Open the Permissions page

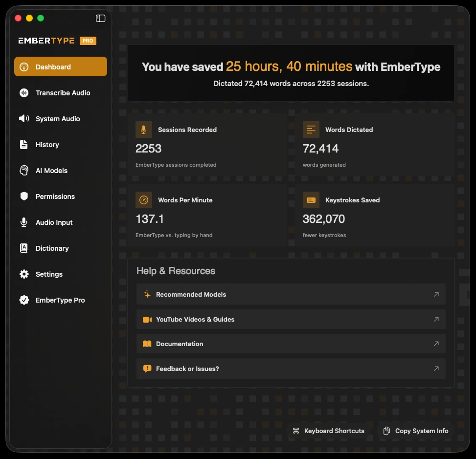click(x=61, y=197)
